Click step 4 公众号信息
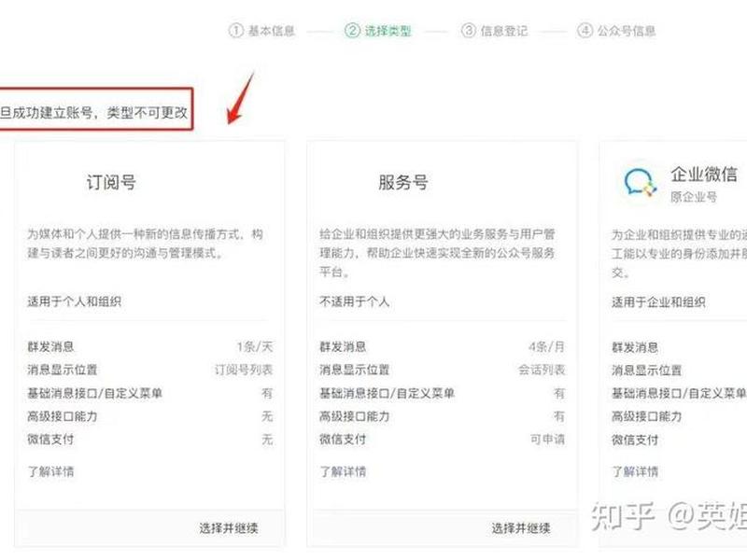The image size is (747, 560). pyautogui.click(x=616, y=31)
